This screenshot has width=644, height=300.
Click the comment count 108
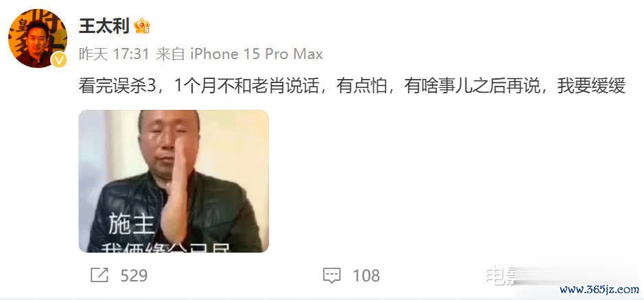pos(367,275)
